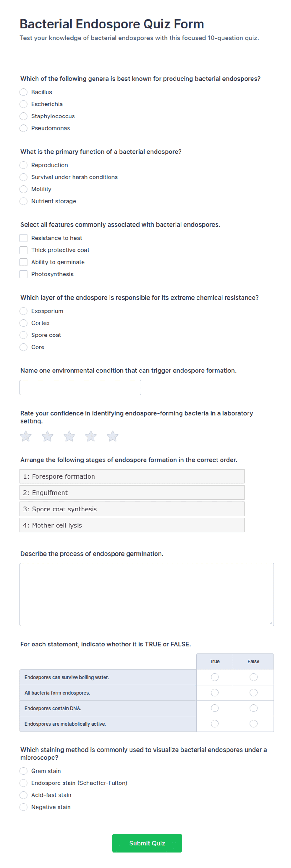
Task: Pick Spore coat option
Action: tap(23, 335)
